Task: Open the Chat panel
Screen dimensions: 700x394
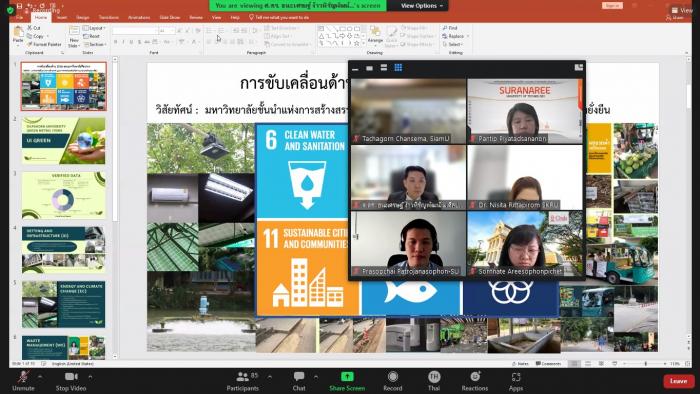Action: tap(299, 381)
